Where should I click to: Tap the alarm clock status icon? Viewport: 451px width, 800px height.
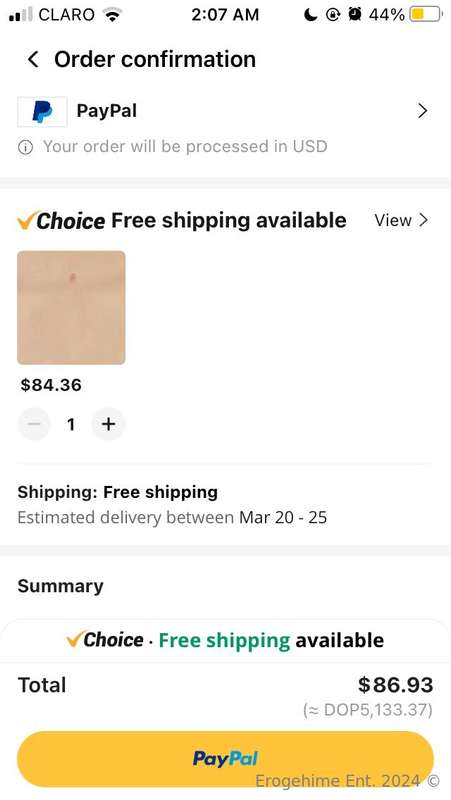coord(354,14)
